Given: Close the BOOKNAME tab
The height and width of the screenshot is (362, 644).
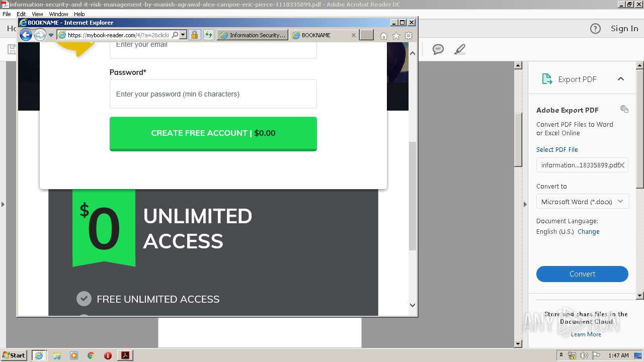Looking at the screenshot, I should 354,35.
